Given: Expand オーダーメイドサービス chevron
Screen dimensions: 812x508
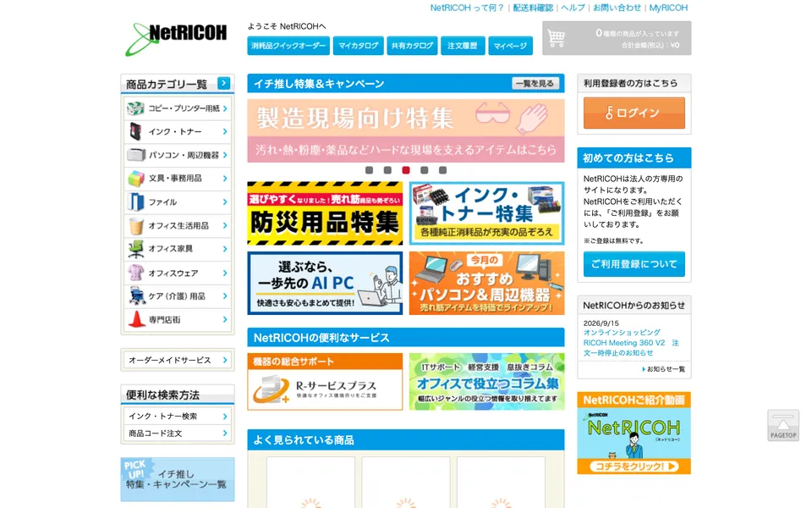Looking at the screenshot, I should tap(225, 360).
